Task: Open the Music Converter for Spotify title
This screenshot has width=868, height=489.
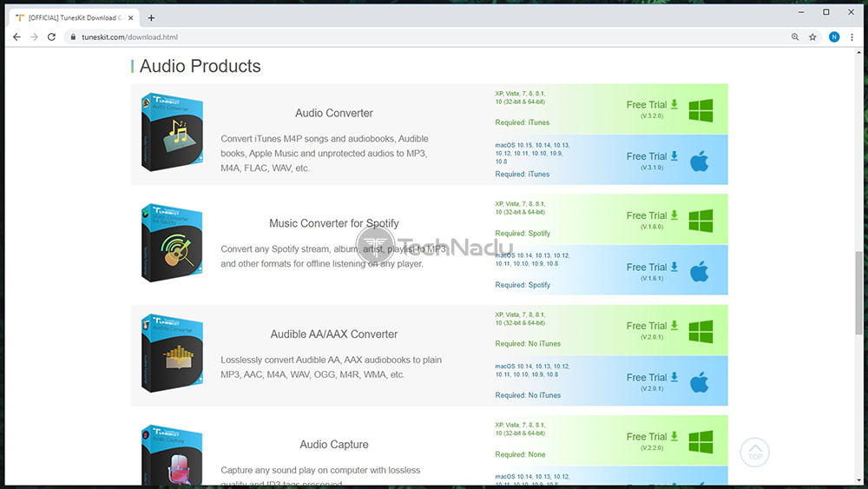Action: coord(334,223)
